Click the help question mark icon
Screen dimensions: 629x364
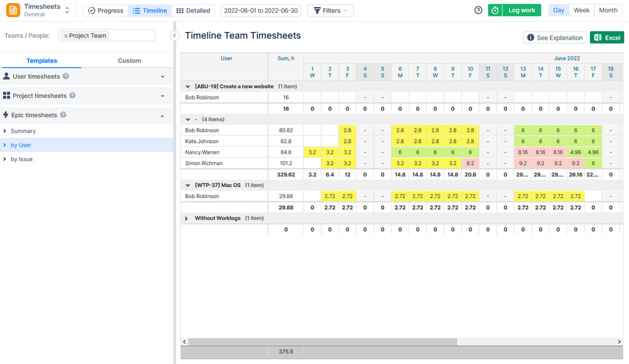478,10
